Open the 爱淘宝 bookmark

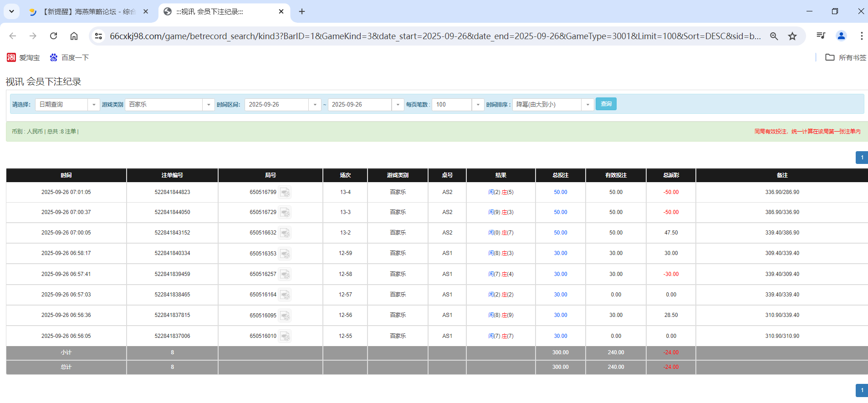coord(24,58)
